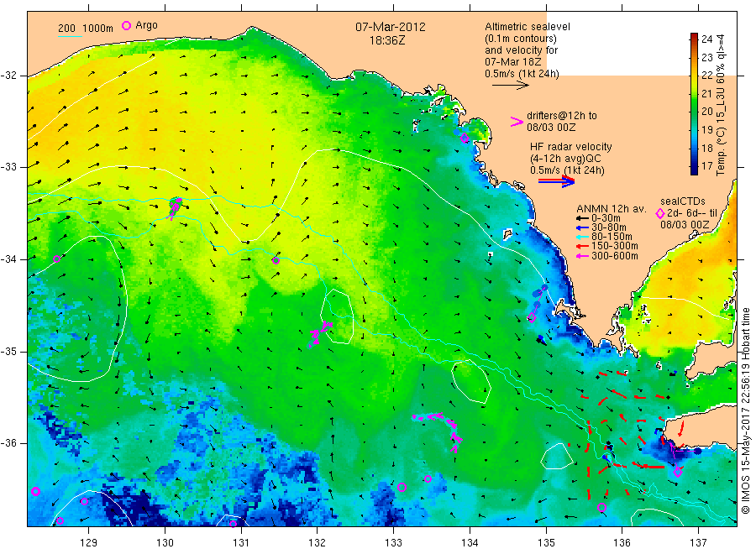
Task: Click Argo float marker near 36.5°S 133.1°E
Action: pyautogui.click(x=402, y=487)
